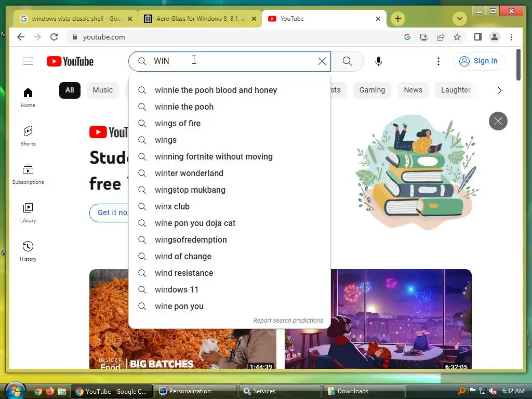The image size is (532, 399).
Task: Click the Get it now button
Action: point(109,212)
